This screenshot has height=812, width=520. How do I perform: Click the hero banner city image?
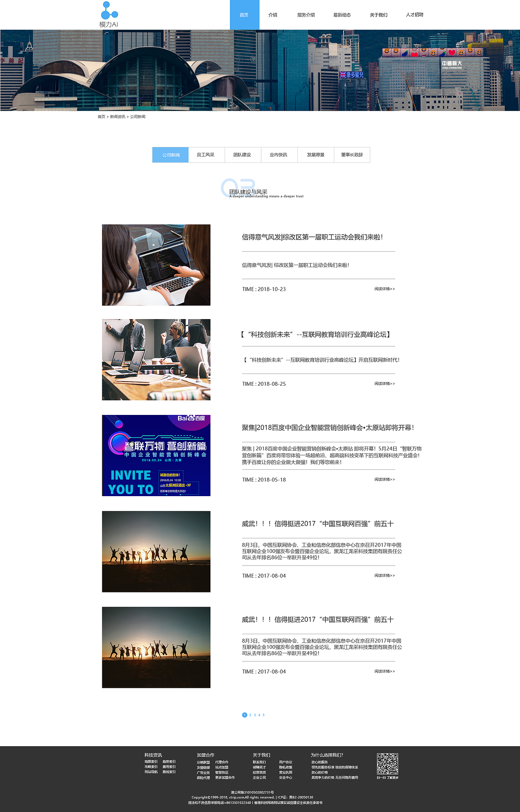260,70
